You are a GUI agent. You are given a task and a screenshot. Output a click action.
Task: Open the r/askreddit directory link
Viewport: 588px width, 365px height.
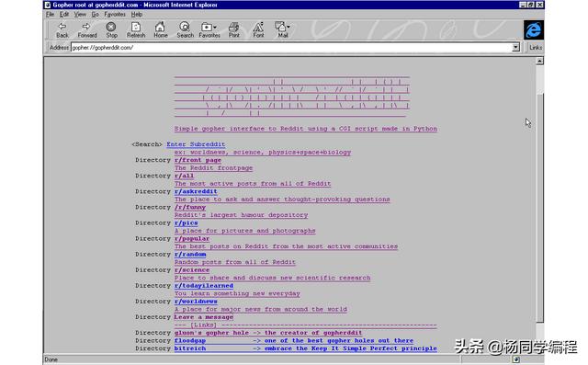pos(196,191)
